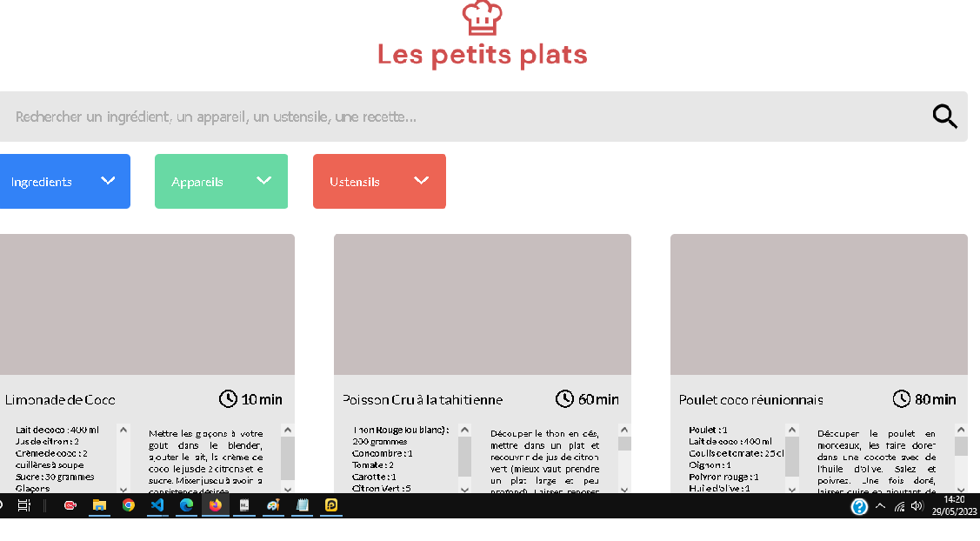Viewport: 980px width, 541px height.
Task: Open the Ustensils dropdown
Action: coord(379,181)
